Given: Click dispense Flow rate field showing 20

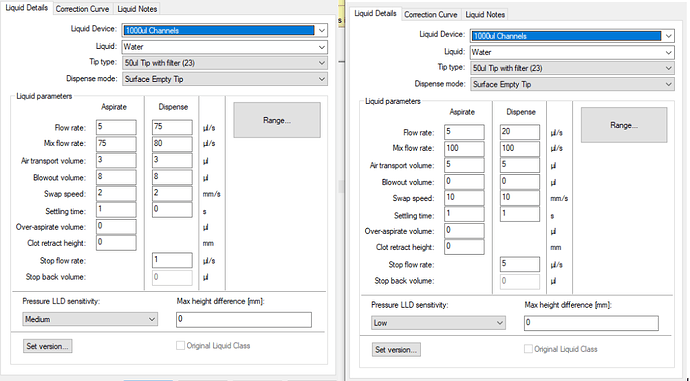Looking at the screenshot, I should tap(520, 132).
